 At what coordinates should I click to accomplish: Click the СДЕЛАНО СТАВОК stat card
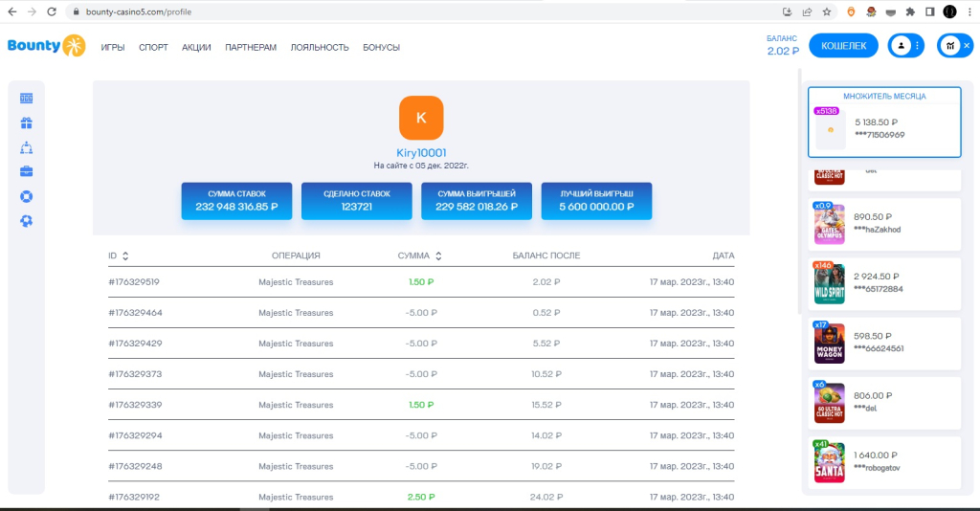[357, 201]
